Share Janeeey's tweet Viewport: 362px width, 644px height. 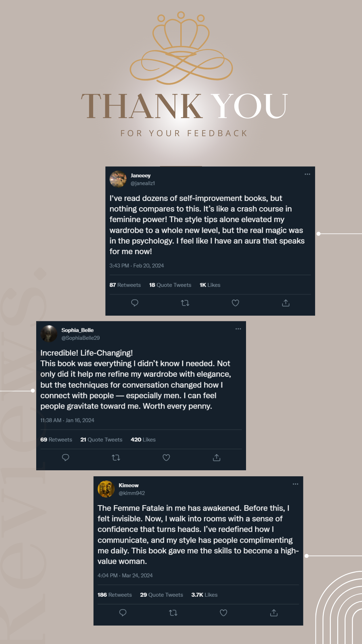click(x=286, y=303)
